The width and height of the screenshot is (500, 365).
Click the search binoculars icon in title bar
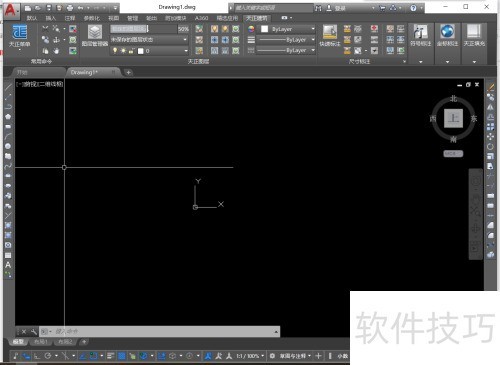(x=318, y=8)
